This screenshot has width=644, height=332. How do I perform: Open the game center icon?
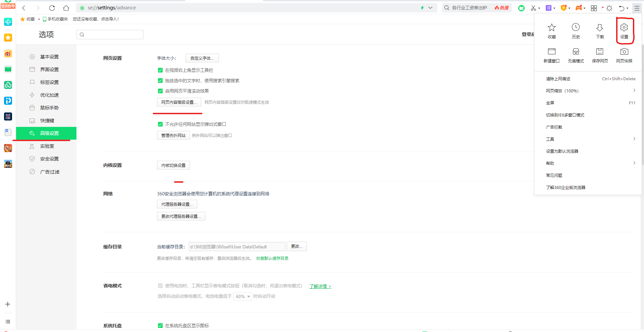580,8
